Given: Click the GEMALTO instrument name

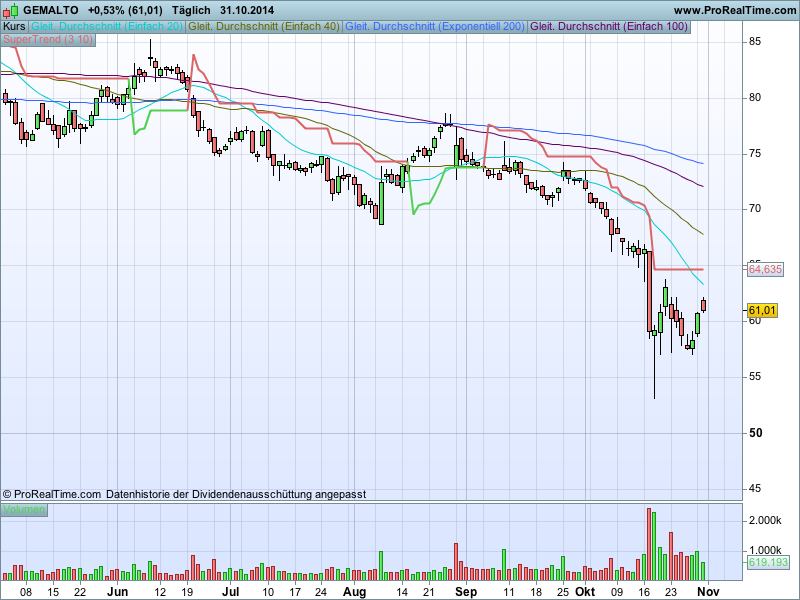Looking at the screenshot, I should tap(51, 9).
